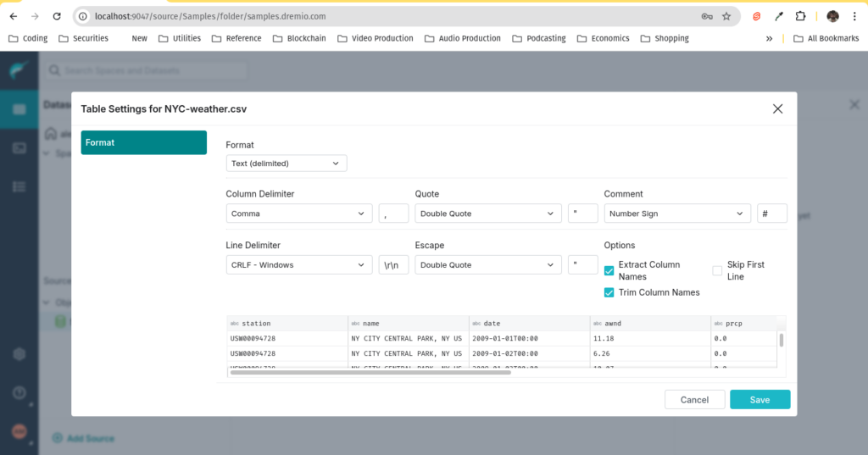Toggle Trim Column Names checkbox
The height and width of the screenshot is (455, 868).
coord(609,292)
